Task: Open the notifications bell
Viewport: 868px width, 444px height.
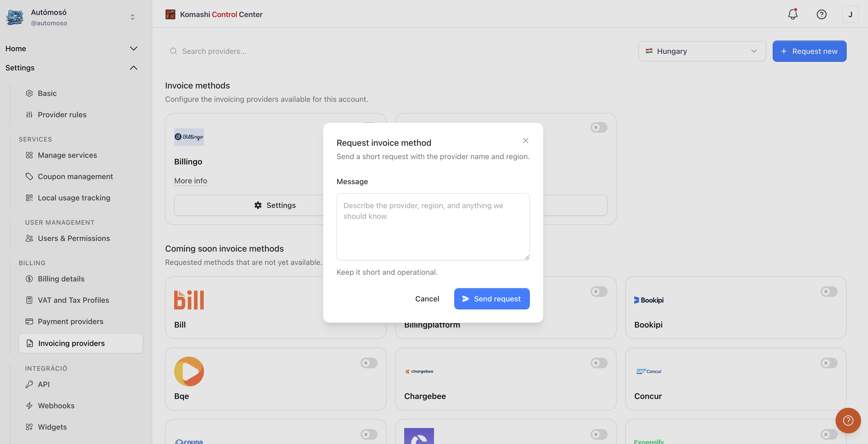Action: click(793, 14)
